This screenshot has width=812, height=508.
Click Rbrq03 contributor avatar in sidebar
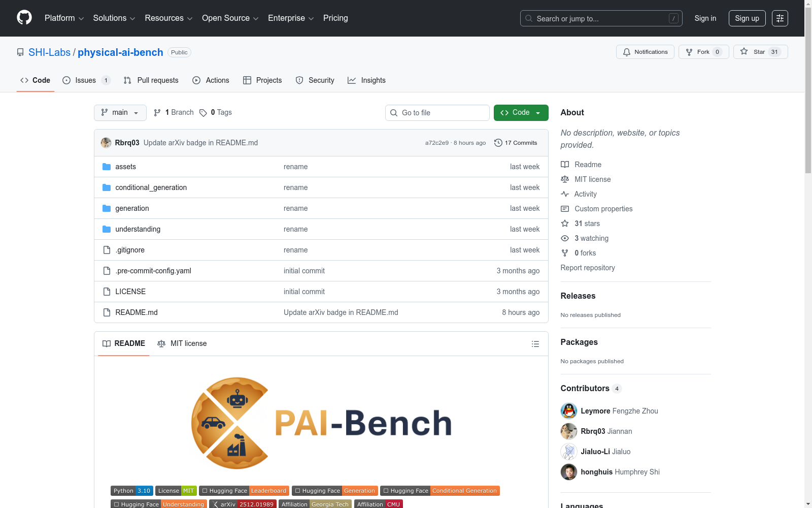[x=569, y=431]
